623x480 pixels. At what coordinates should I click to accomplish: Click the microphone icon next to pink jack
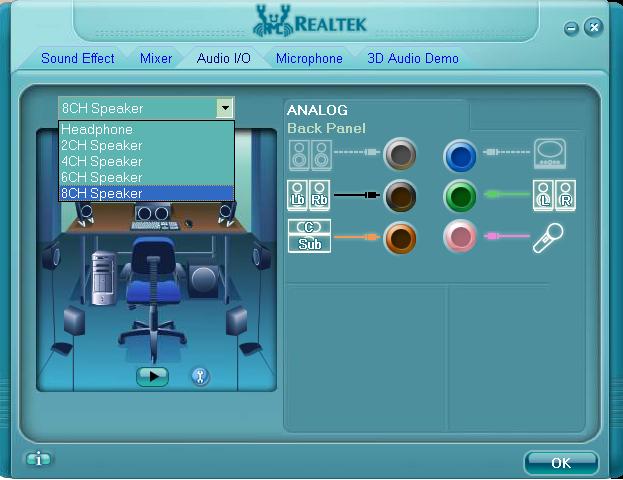click(547, 238)
